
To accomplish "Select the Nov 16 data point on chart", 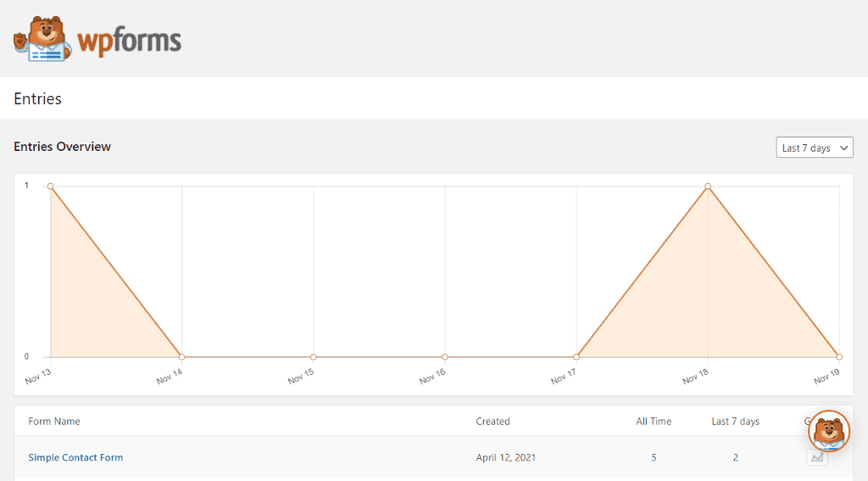I will [445, 356].
